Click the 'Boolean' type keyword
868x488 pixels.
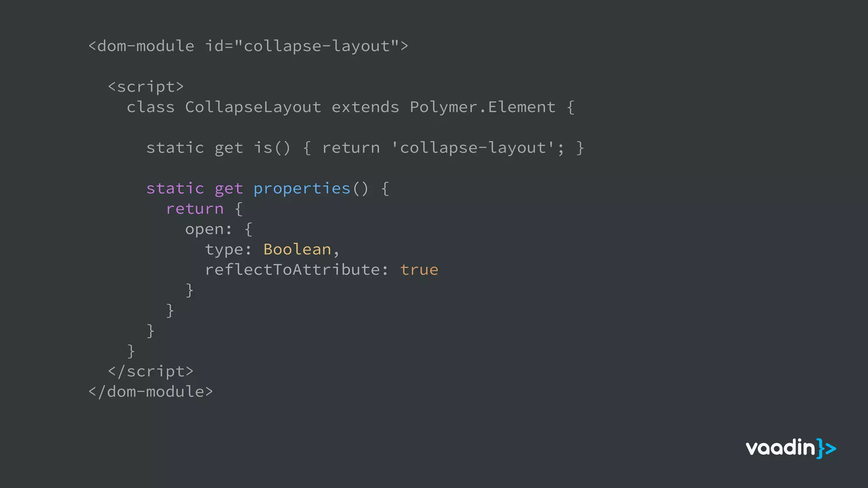tap(297, 250)
